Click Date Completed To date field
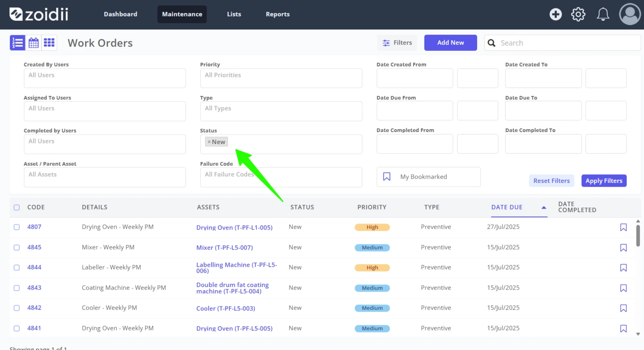The width and height of the screenshot is (644, 350). pos(543,144)
